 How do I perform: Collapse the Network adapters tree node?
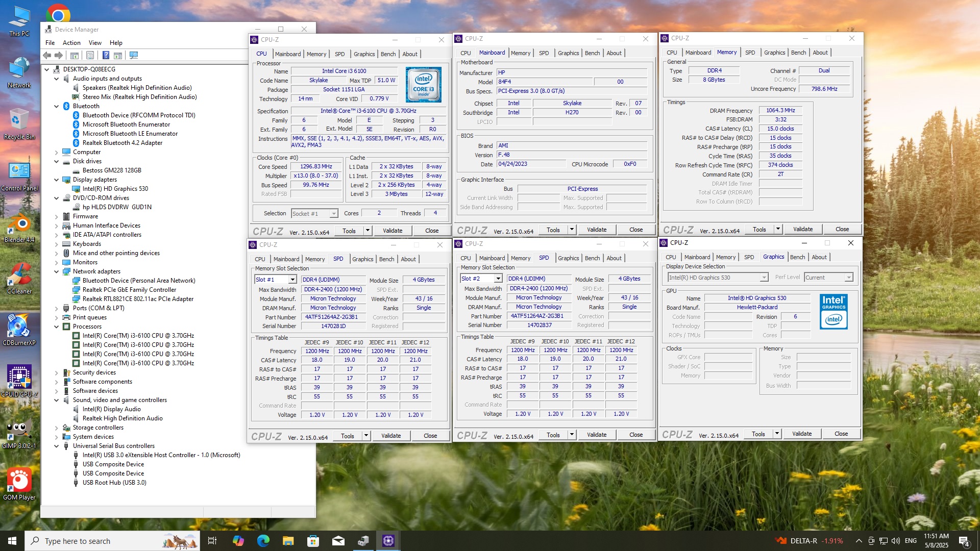[57, 271]
